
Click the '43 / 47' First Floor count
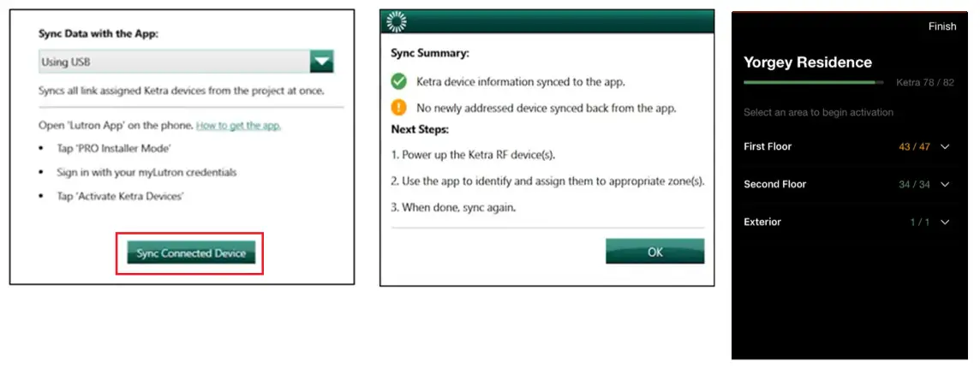click(914, 147)
